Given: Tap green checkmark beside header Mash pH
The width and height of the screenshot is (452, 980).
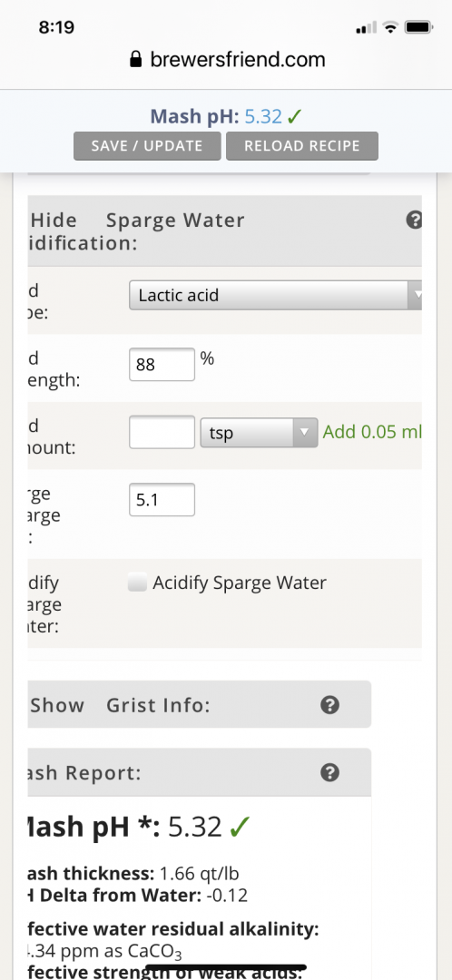Looking at the screenshot, I should tap(295, 116).
